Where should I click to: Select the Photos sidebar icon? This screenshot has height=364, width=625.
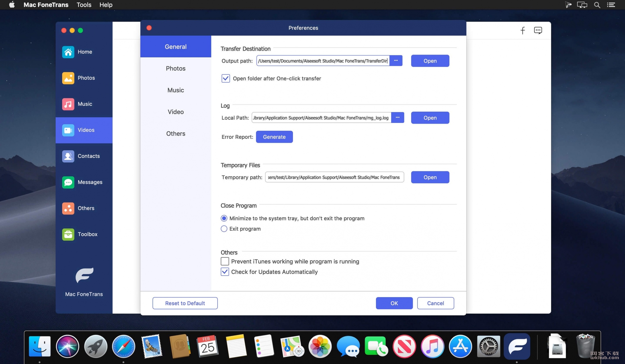(68, 78)
